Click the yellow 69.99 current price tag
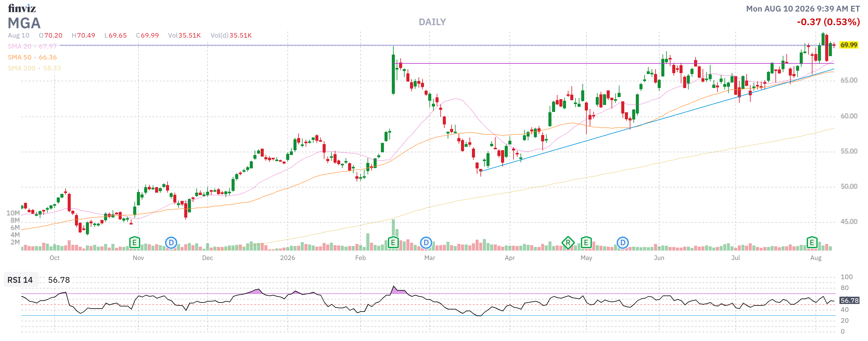The image size is (868, 341). (x=849, y=45)
